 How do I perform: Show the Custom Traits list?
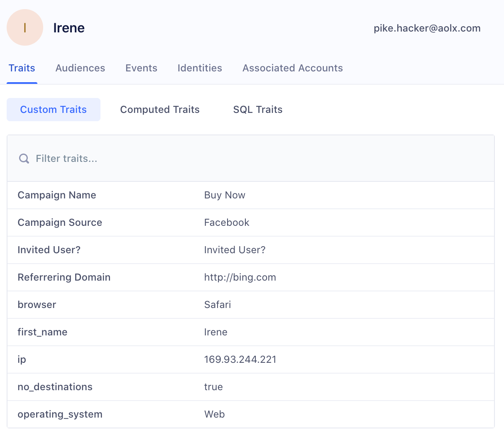point(54,110)
